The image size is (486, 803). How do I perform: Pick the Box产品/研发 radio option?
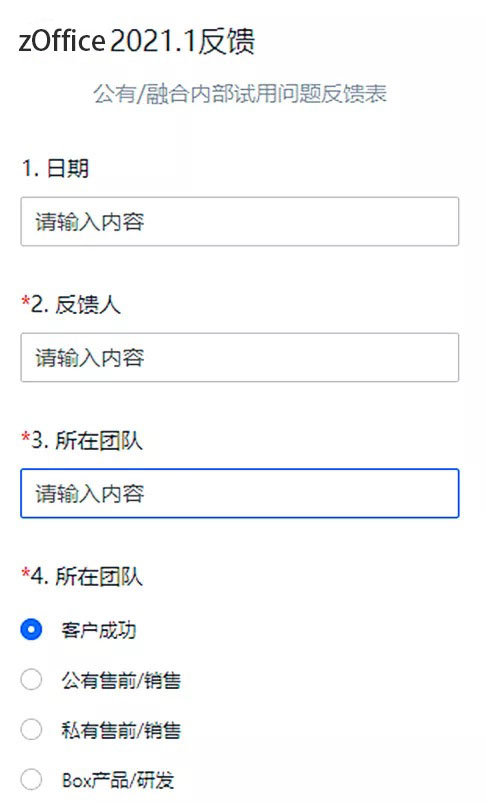31,780
